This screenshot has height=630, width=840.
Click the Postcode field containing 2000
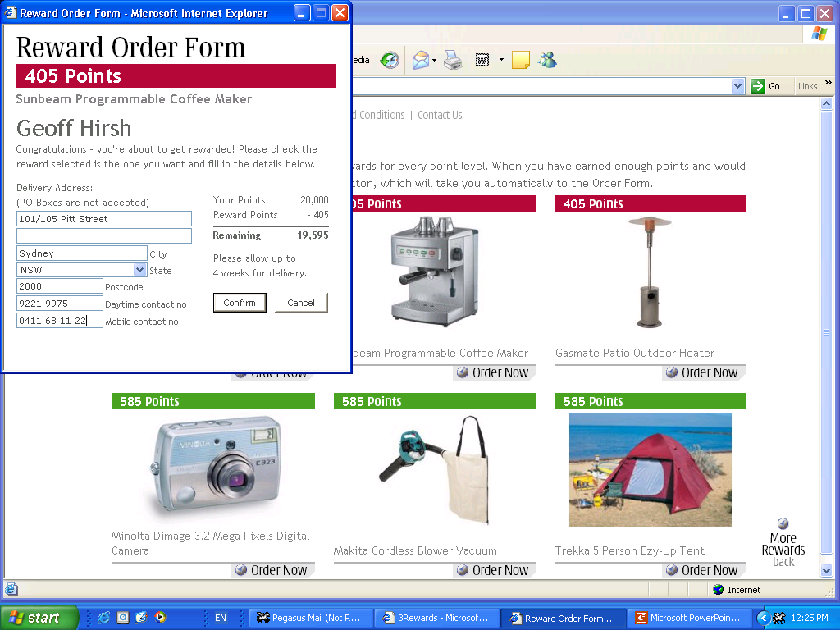59,286
